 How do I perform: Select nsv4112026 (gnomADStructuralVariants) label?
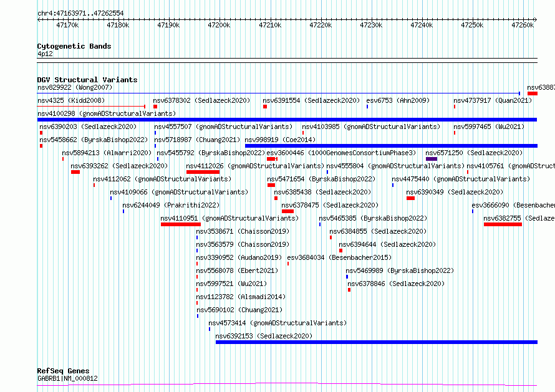click(255, 166)
